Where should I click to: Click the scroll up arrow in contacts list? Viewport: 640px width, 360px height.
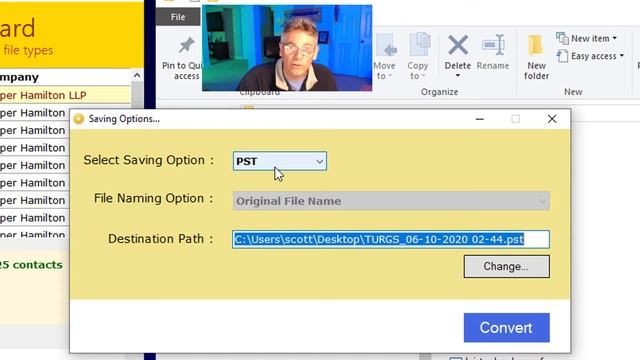(137, 76)
